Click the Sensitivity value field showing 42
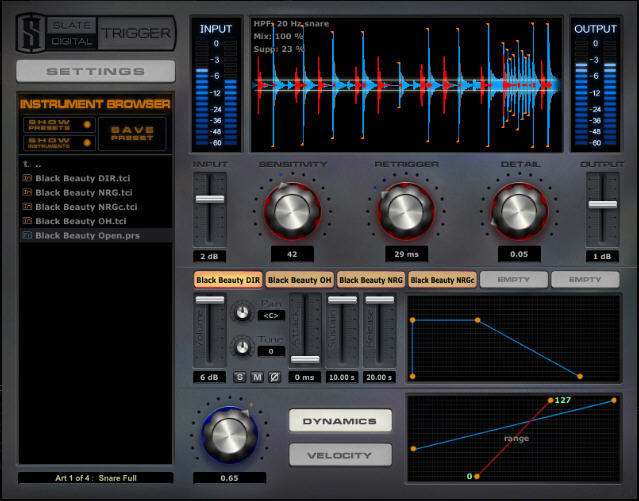639x501 pixels. (x=292, y=254)
